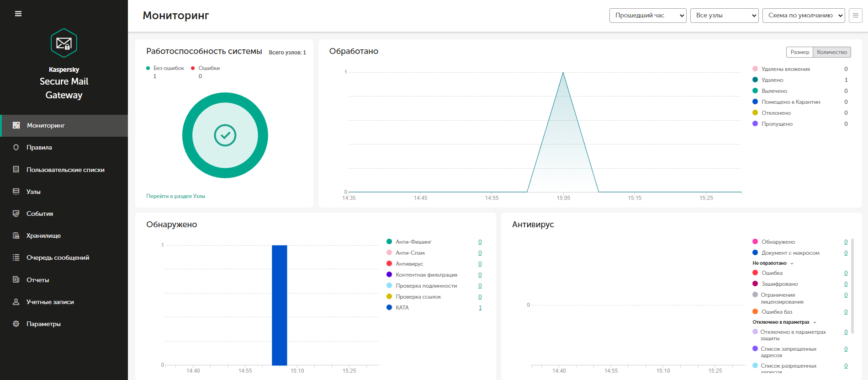Screen dimensions: 868x380
Task: Open Пользовательские списки icon in sidebar
Action: [16, 169]
